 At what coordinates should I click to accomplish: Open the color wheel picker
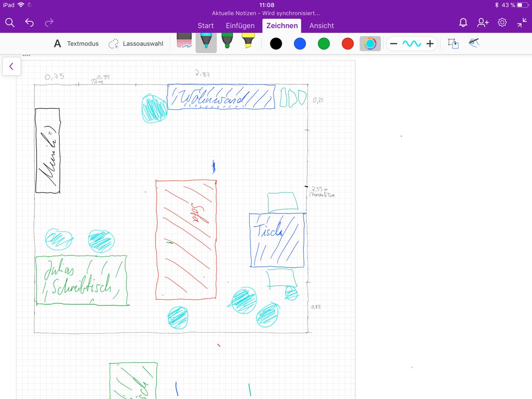(x=370, y=44)
